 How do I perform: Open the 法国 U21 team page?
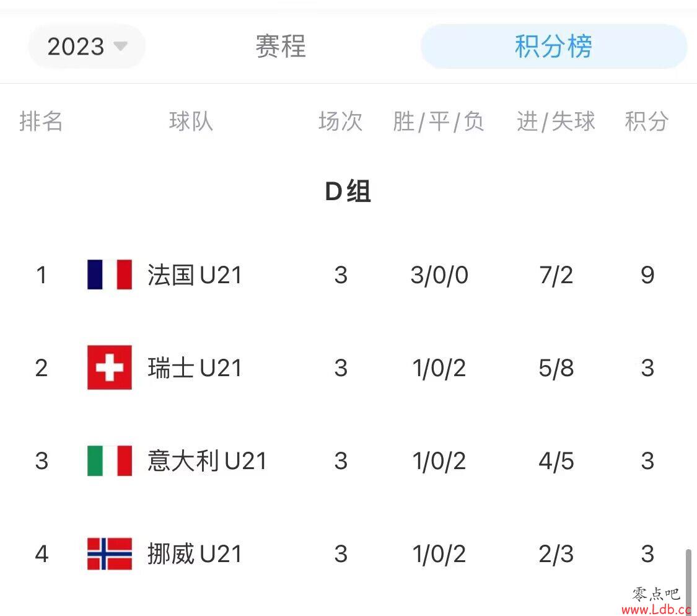point(195,275)
